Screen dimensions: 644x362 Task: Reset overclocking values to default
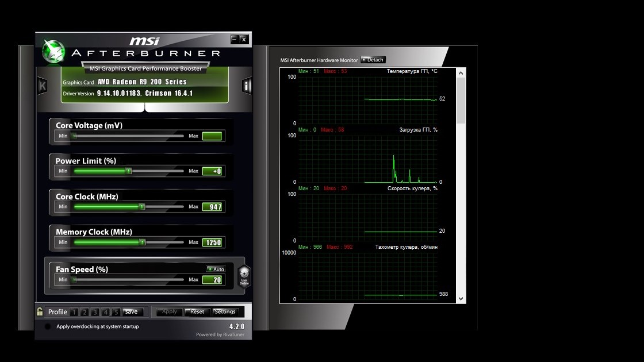tap(197, 312)
